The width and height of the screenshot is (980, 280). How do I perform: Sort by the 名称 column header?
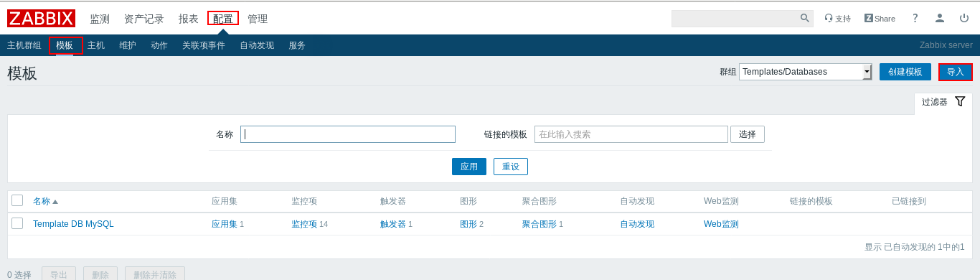[45, 201]
